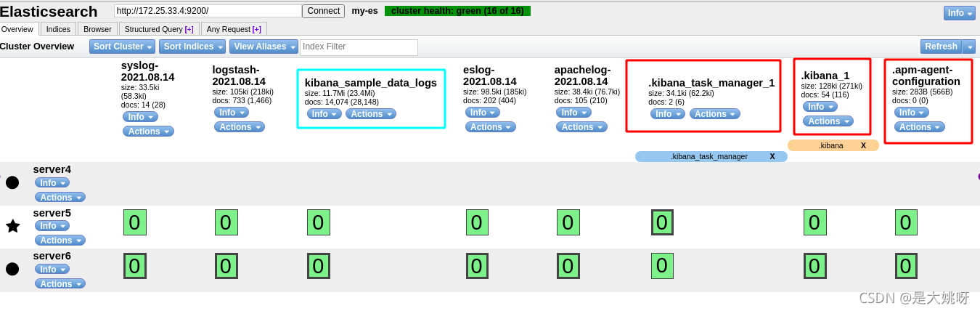The image size is (980, 311).
Task: Open Info for apachelog-2021.08.14 index
Action: pyautogui.click(x=573, y=113)
